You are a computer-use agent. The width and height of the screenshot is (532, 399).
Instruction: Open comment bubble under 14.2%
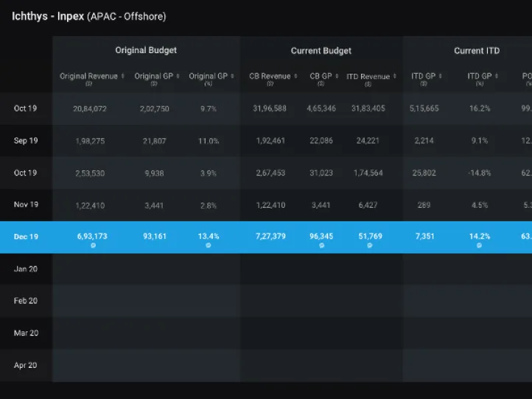479,245
